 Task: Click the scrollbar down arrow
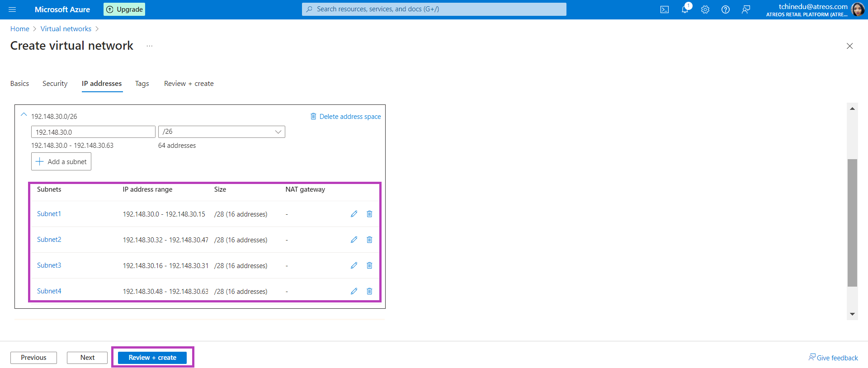point(852,314)
